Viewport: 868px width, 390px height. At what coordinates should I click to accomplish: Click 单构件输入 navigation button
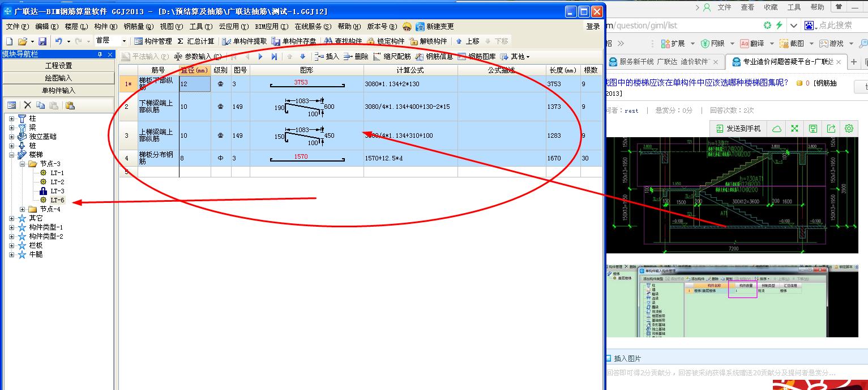pyautogui.click(x=58, y=90)
